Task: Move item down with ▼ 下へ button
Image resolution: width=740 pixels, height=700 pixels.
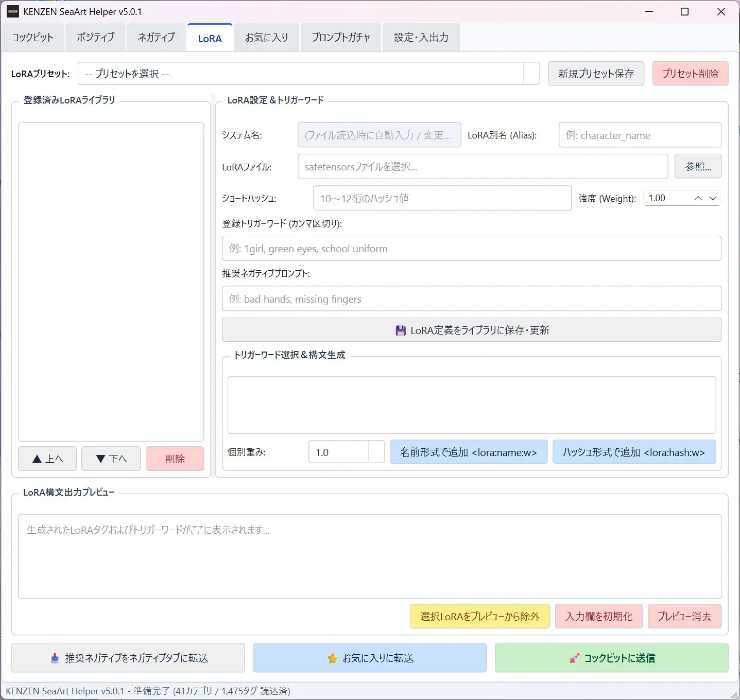Action: click(111, 459)
